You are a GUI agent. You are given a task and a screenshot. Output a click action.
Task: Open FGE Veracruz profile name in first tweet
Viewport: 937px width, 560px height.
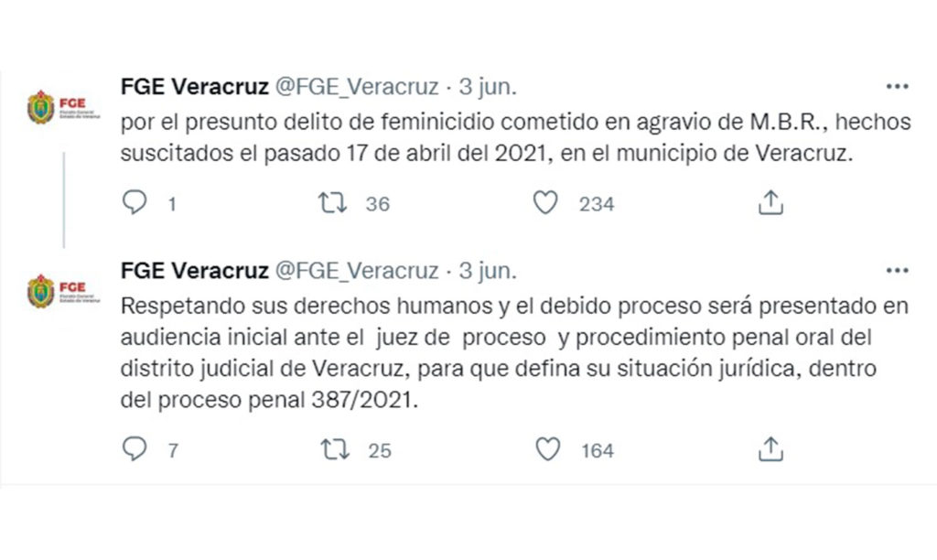pos(194,87)
